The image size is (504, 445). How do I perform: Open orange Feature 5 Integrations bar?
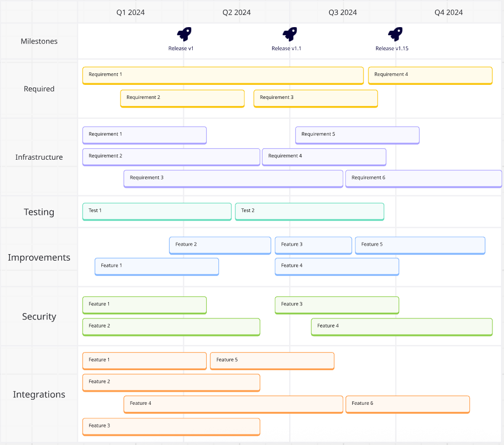(272, 361)
